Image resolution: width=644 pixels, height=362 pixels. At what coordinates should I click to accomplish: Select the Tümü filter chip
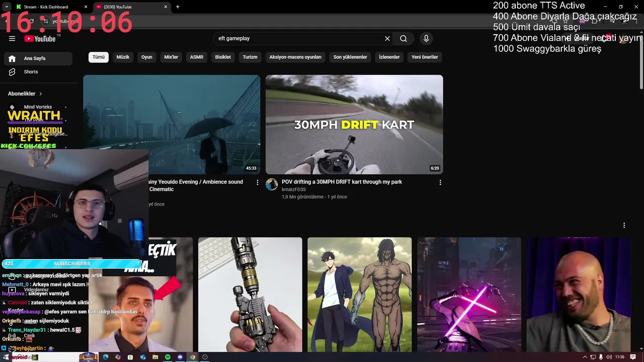click(99, 57)
